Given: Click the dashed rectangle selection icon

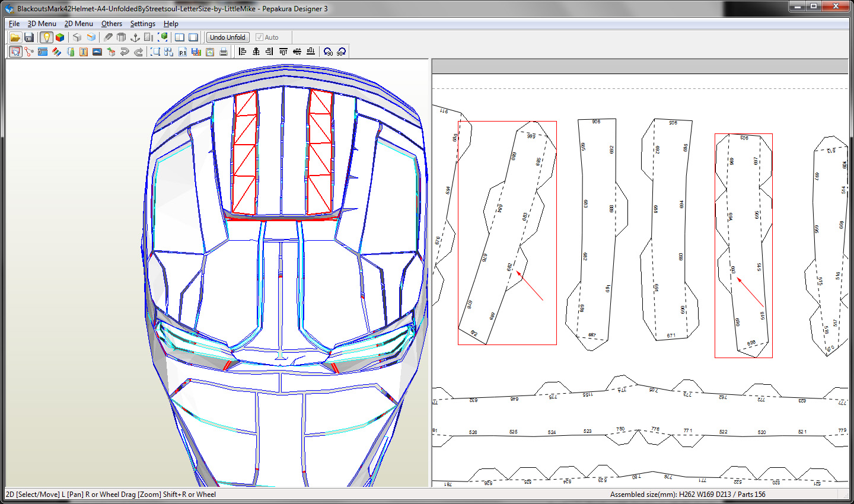Looking at the screenshot, I should [155, 52].
